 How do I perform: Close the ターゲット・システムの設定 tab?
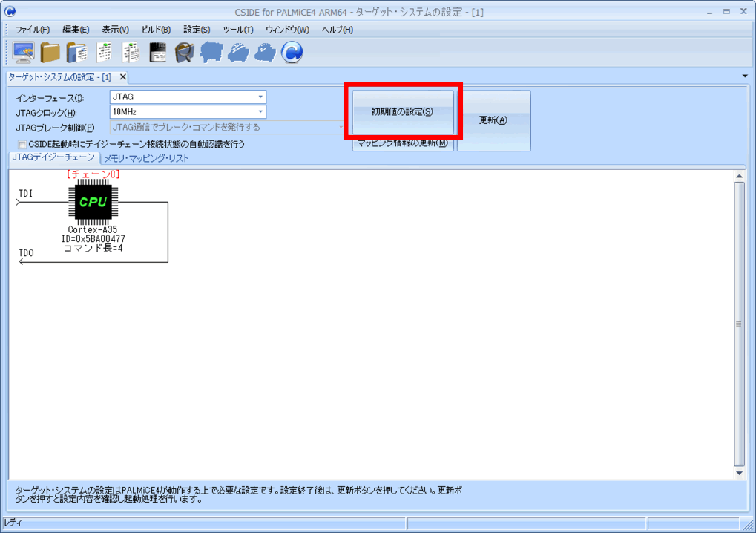point(122,77)
